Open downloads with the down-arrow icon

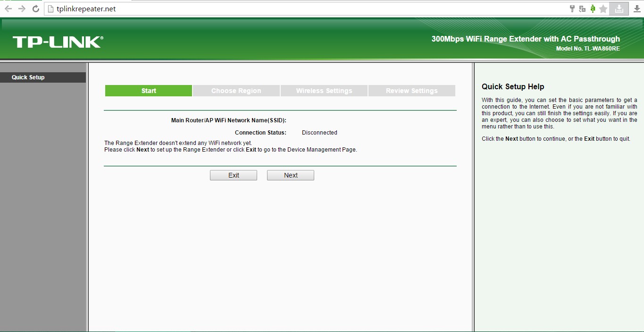pyautogui.click(x=637, y=9)
